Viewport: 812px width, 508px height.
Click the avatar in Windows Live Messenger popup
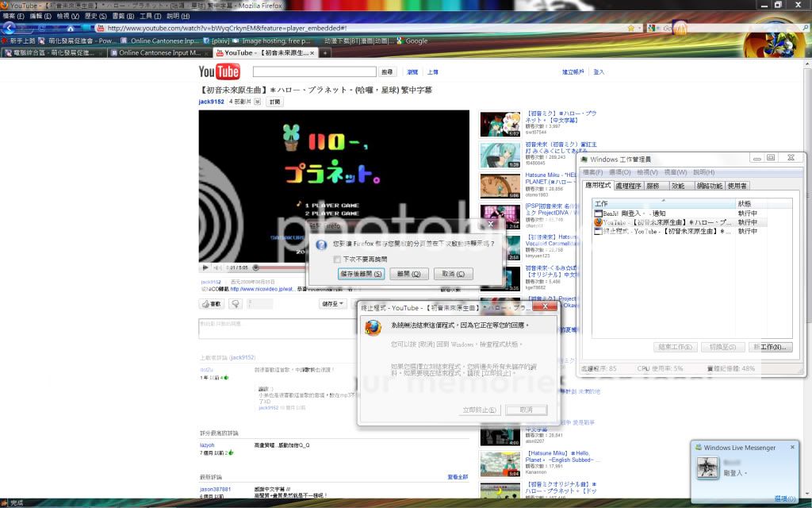[x=707, y=467]
